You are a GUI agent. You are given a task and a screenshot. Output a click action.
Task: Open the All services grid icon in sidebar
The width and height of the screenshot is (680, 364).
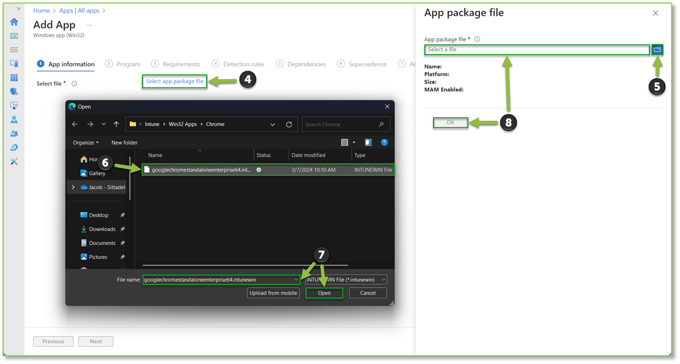(x=14, y=78)
